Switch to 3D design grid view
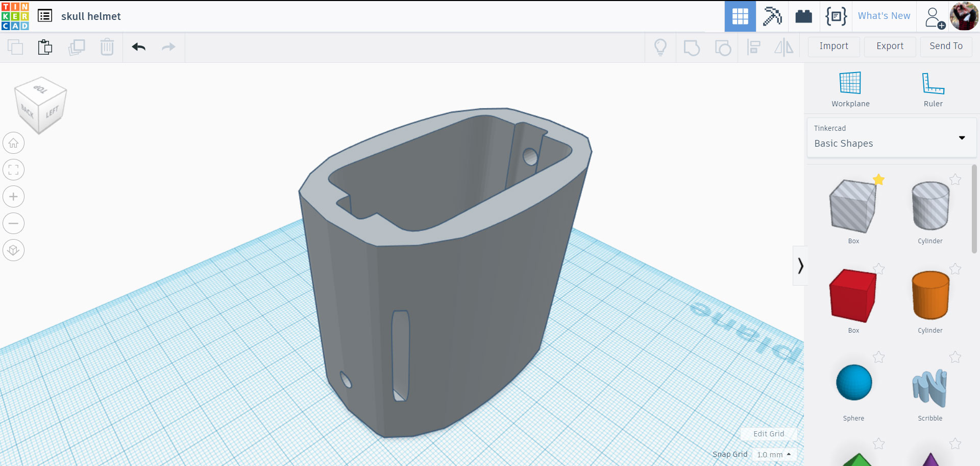980x466 pixels. 740,16
